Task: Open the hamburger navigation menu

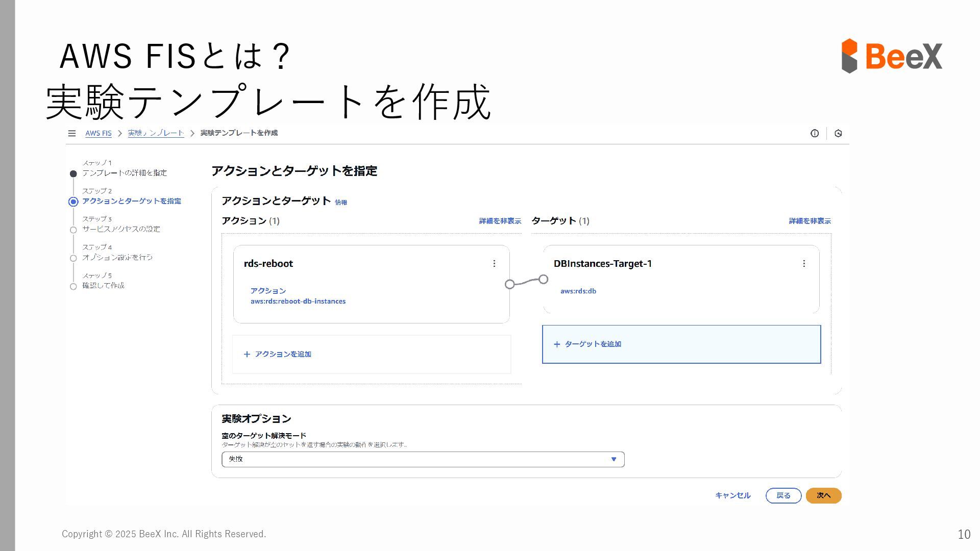Action: (72, 133)
